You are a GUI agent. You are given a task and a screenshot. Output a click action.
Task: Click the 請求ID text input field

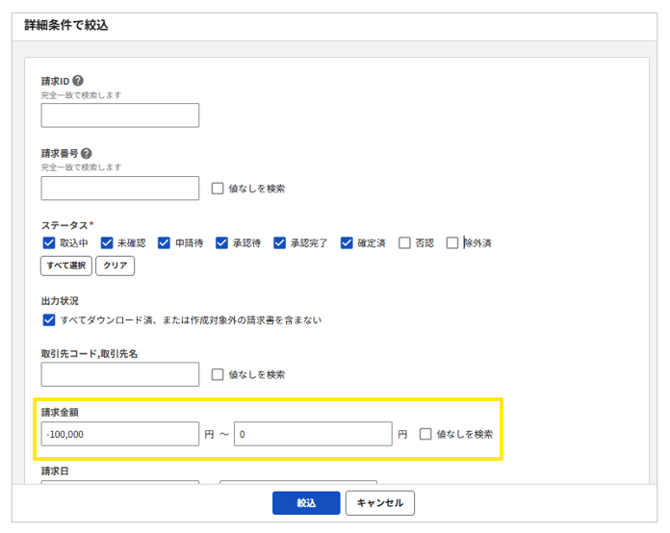coord(120,115)
